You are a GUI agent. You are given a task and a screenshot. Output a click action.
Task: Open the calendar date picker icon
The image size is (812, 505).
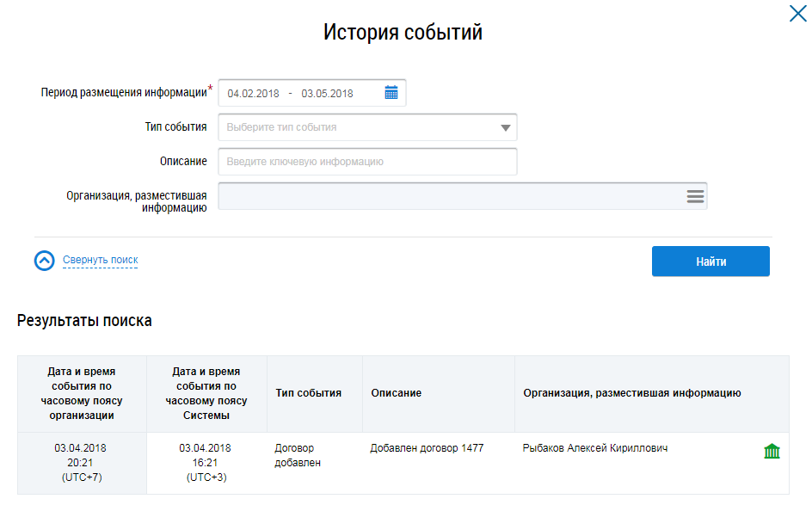[x=391, y=93]
